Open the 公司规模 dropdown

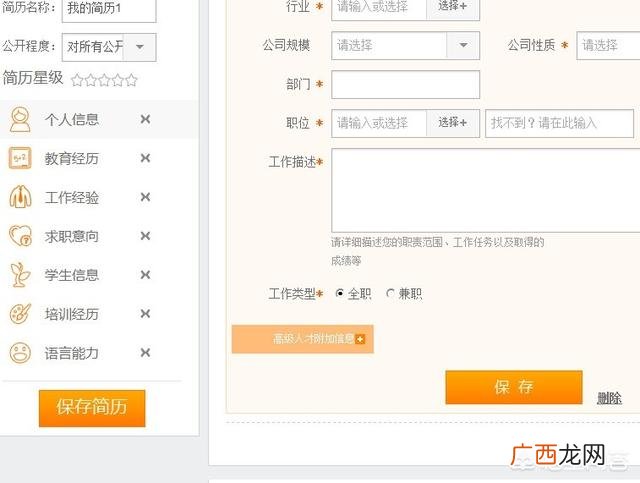[463, 45]
